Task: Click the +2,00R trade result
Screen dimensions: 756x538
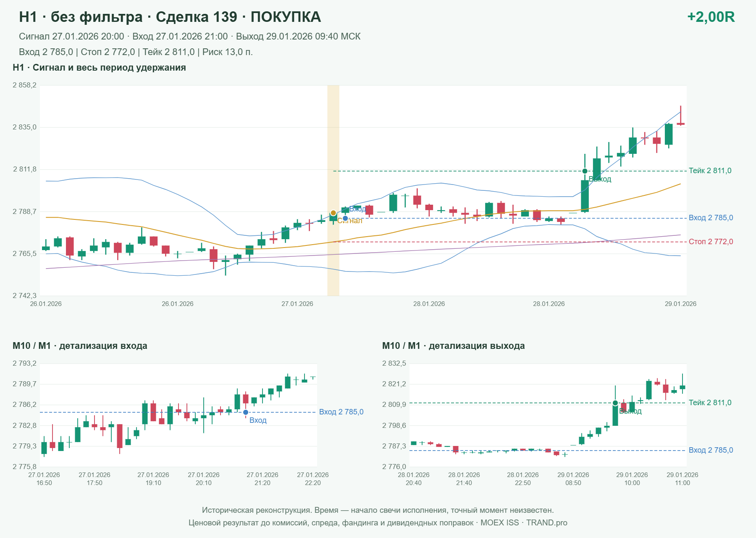Action: pyautogui.click(x=711, y=17)
